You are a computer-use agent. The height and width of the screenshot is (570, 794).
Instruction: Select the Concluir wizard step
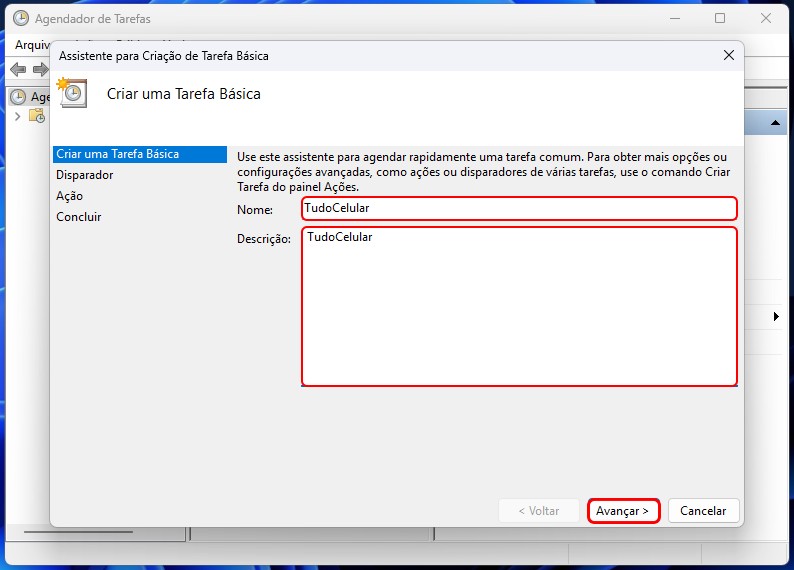click(79, 217)
